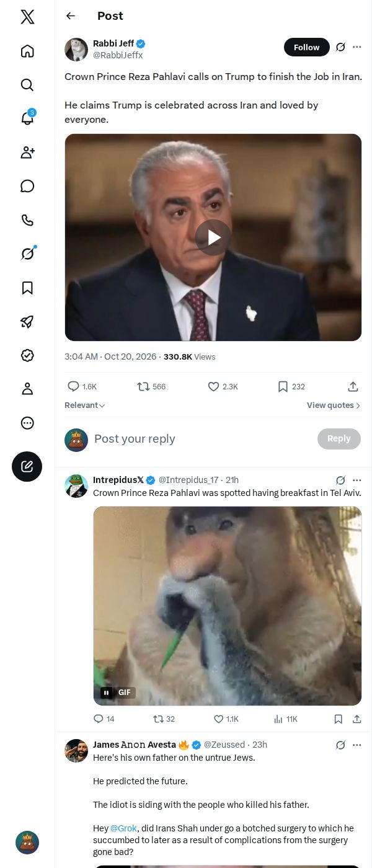The image size is (372, 868).
Task: Go to the Home feed icon
Action: click(x=27, y=51)
